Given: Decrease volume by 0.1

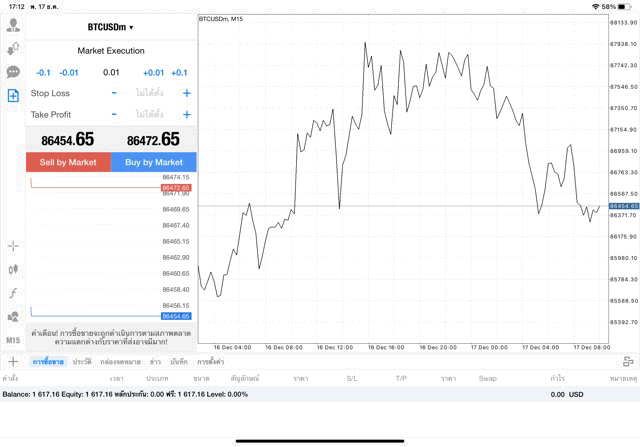Looking at the screenshot, I should [43, 73].
